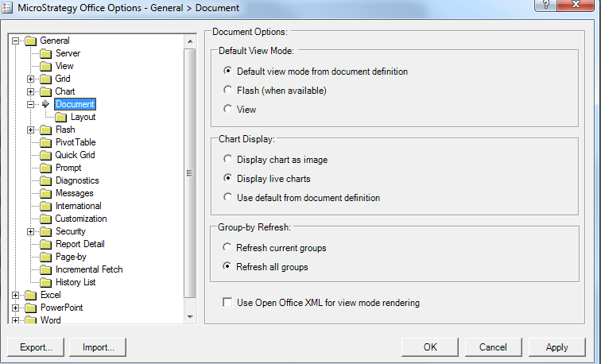Screen dimensions: 601x364
Task: Expand the Word tree node
Action: tap(15, 320)
